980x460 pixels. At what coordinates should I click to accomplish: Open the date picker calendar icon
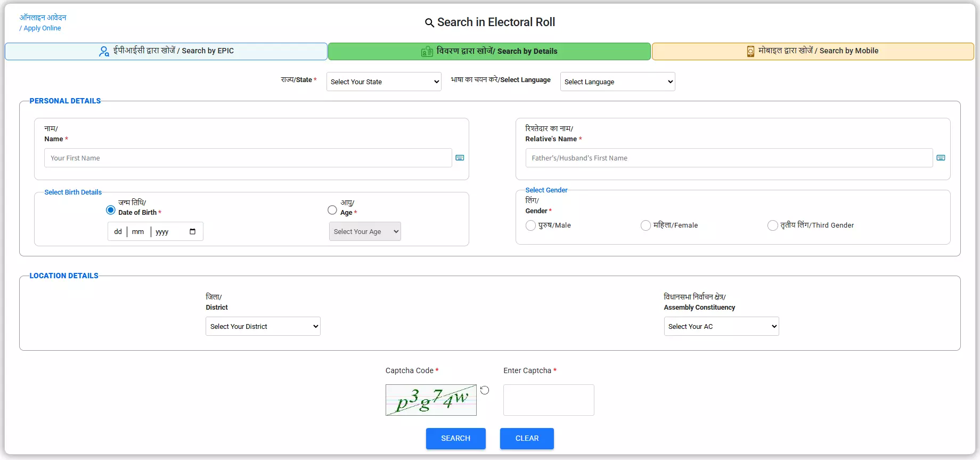(x=192, y=231)
